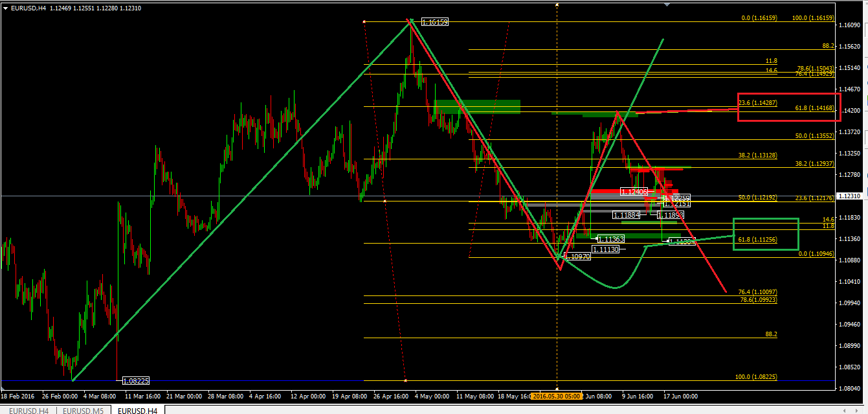Select the 1.11130 price label
The image size is (868, 414).
coord(605,249)
